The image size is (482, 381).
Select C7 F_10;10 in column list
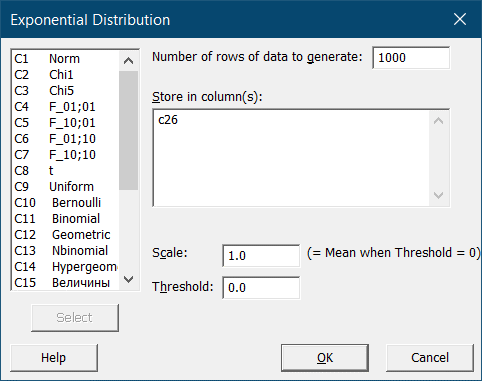click(x=65, y=155)
